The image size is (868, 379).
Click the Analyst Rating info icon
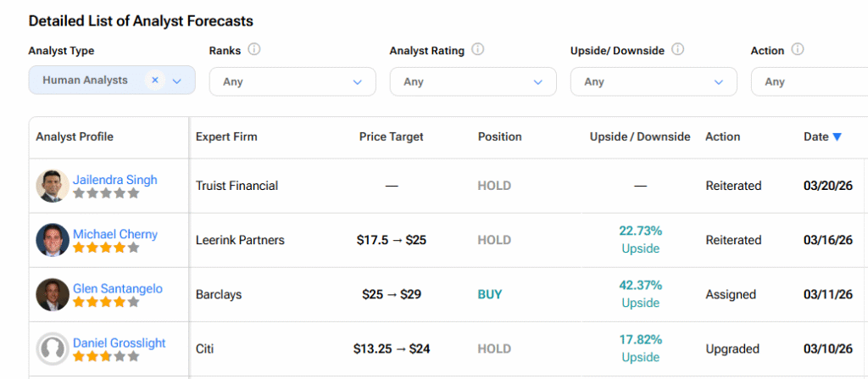(478, 50)
